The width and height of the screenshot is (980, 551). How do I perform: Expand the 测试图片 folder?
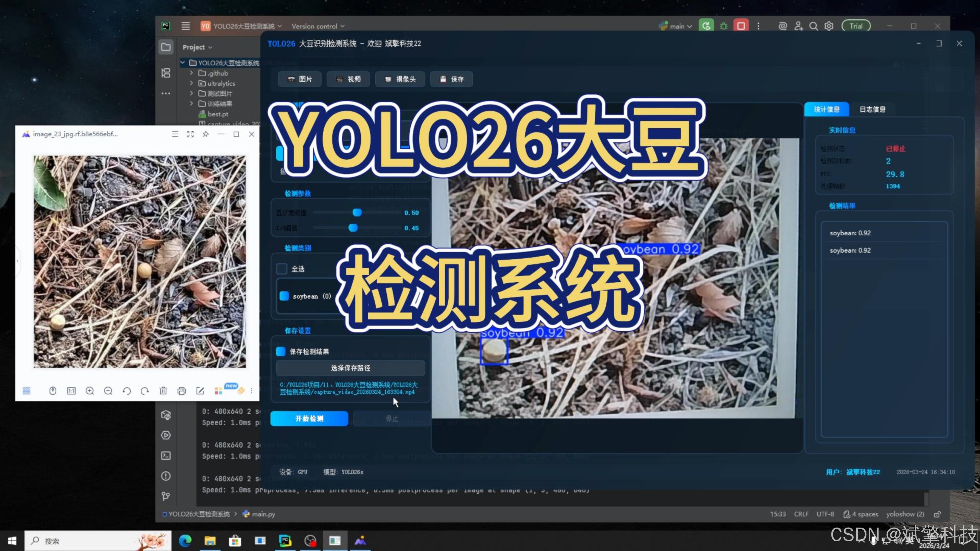tap(191, 94)
